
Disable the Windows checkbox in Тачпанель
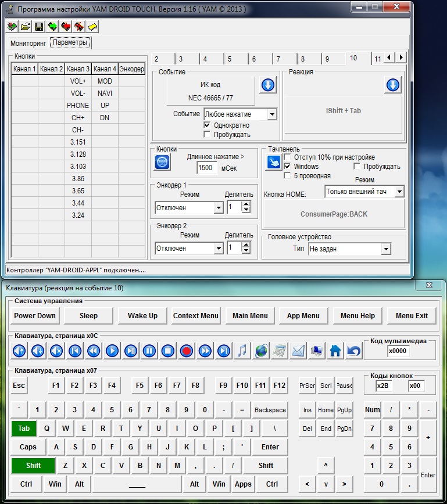[x=288, y=167]
